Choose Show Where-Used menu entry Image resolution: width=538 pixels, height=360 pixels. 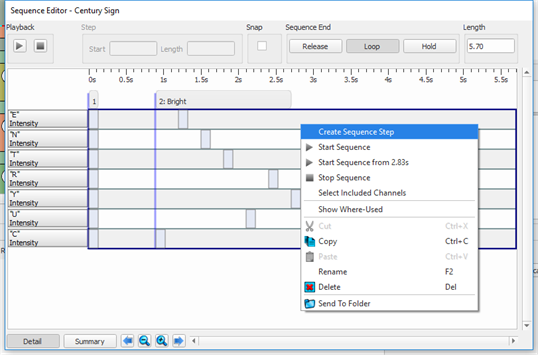coord(389,209)
